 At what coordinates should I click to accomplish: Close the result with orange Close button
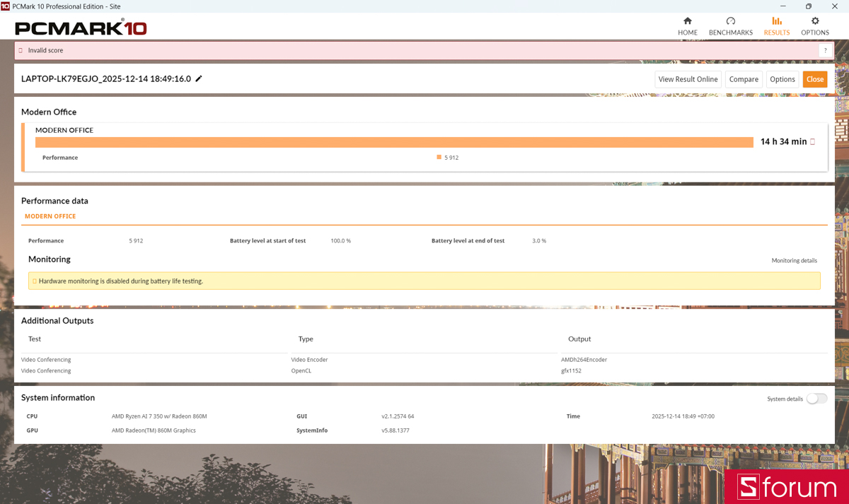pyautogui.click(x=814, y=79)
